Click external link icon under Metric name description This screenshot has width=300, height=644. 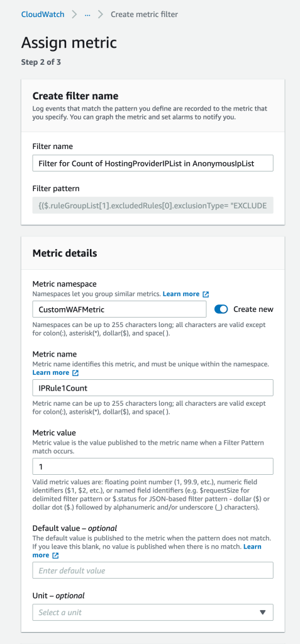(x=75, y=373)
